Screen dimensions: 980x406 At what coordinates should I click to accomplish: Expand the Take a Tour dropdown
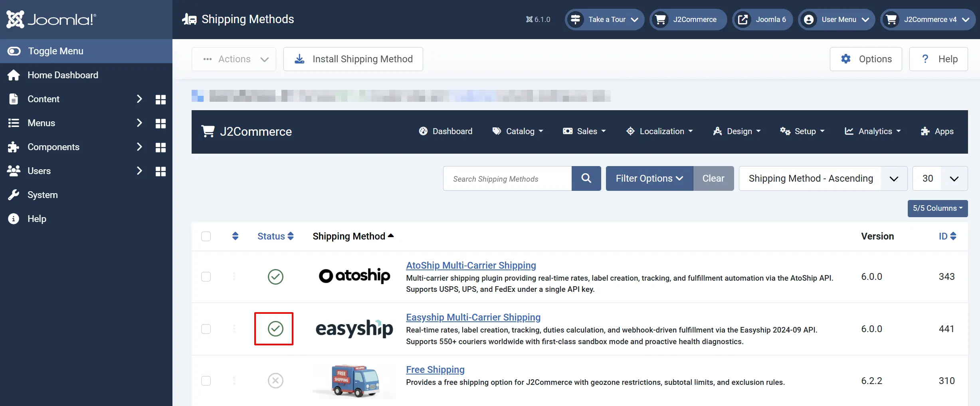pos(604,20)
